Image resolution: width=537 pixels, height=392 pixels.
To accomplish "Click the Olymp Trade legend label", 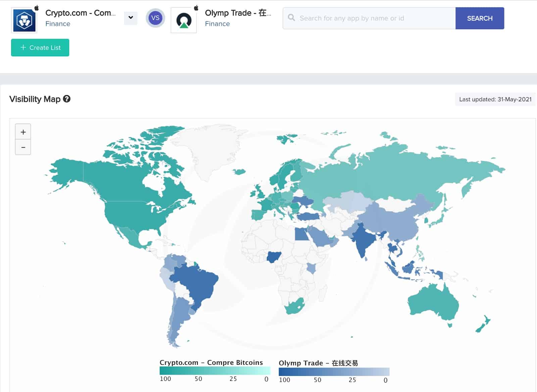I will click(x=318, y=363).
